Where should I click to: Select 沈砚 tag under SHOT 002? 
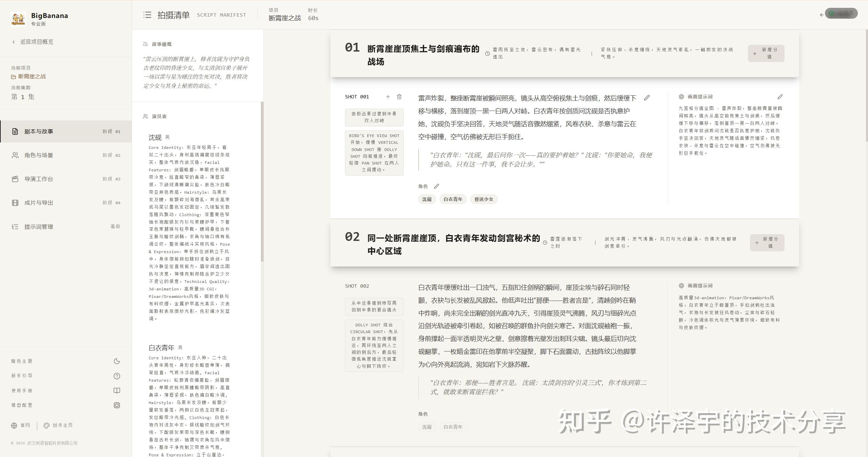pyautogui.click(x=427, y=427)
